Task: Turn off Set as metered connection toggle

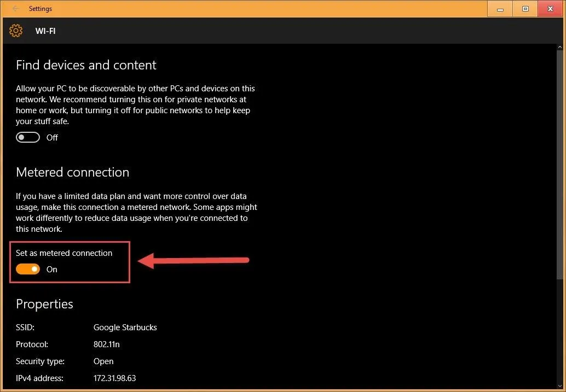Action: pyautogui.click(x=28, y=270)
